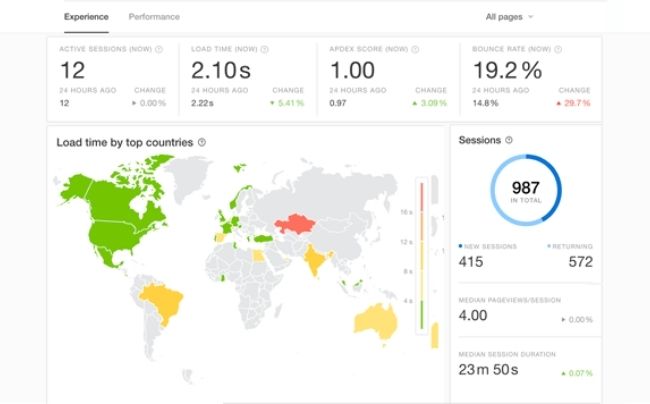Image resolution: width=650 pixels, height=404 pixels.
Task: Click the 2.10s load time value
Action: 221,70
